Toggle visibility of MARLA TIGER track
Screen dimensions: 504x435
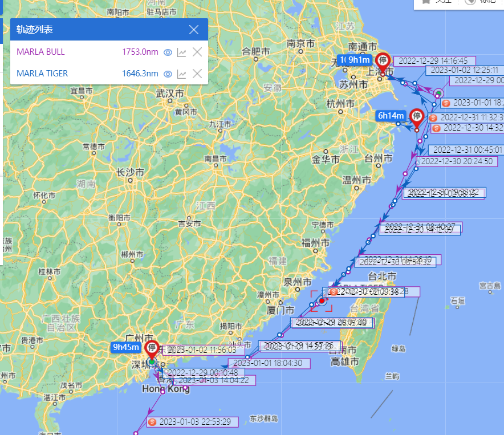(168, 74)
